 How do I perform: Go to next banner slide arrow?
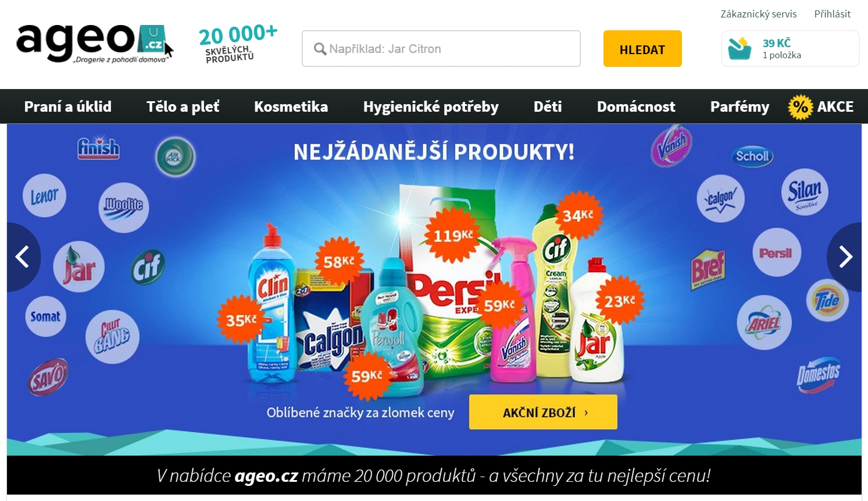coord(845,257)
